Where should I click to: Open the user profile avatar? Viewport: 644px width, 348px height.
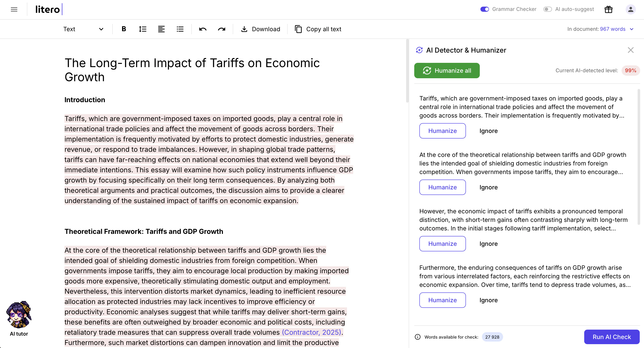[631, 10]
